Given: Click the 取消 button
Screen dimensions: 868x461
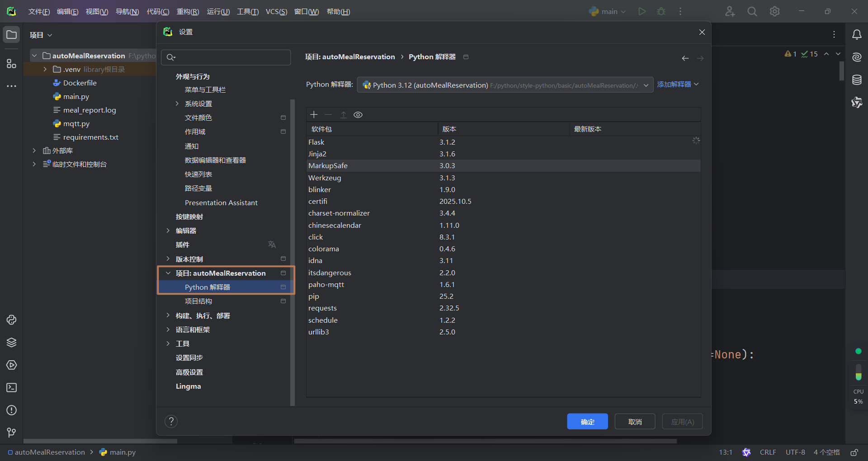Looking at the screenshot, I should (635, 422).
